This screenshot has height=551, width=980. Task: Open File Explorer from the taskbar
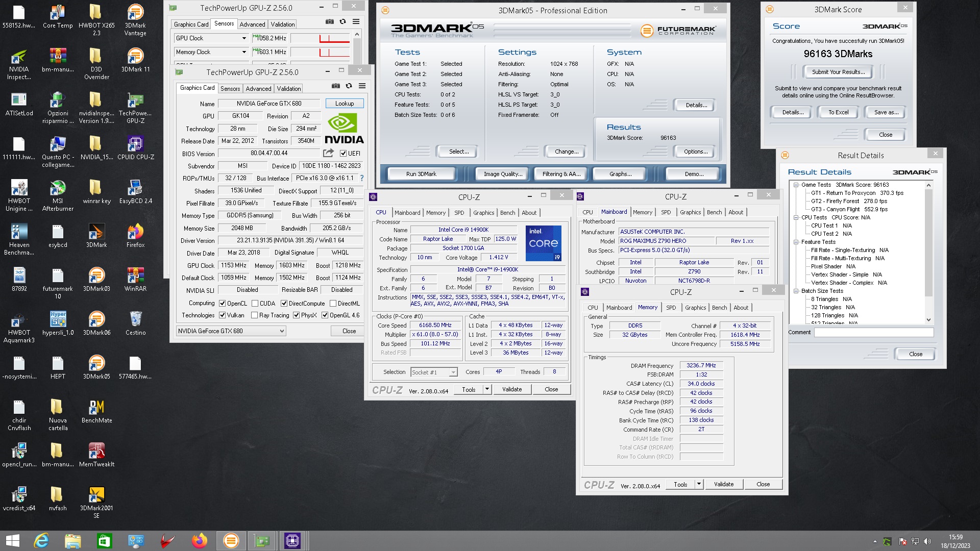(72, 541)
